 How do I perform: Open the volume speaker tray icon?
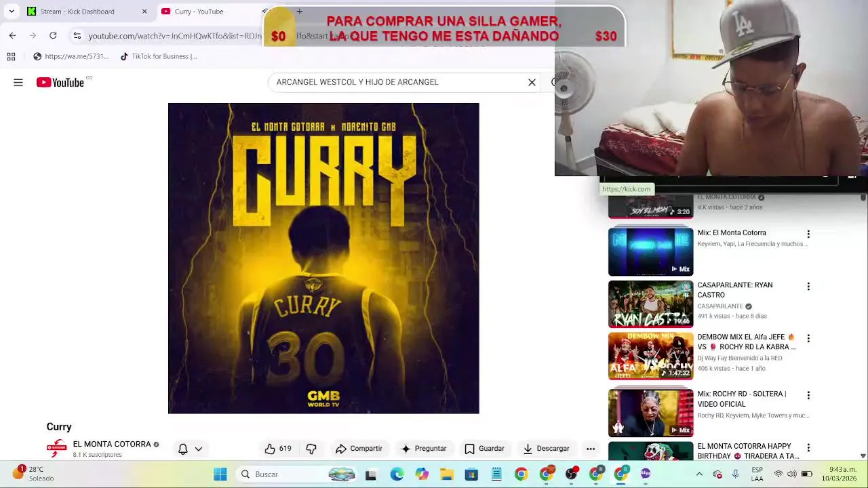click(x=793, y=474)
